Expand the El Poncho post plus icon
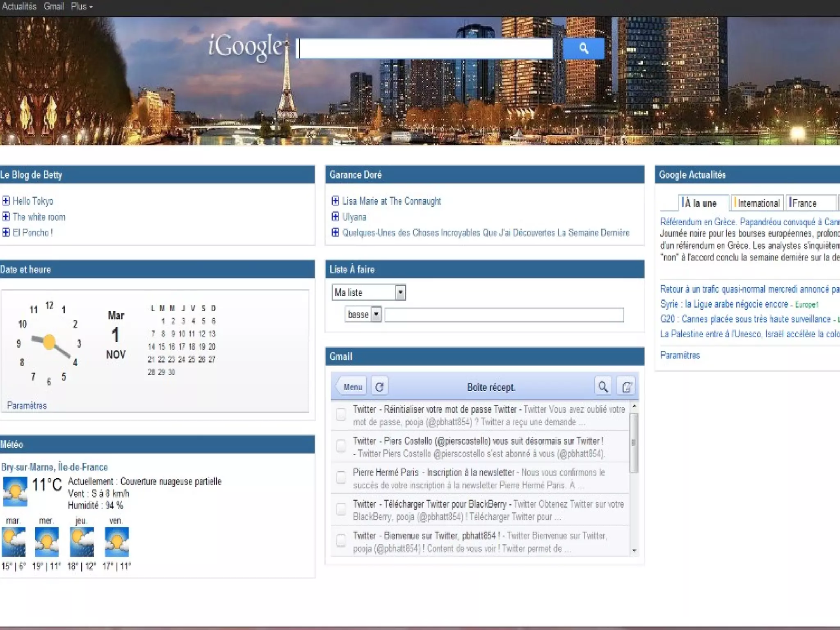The height and width of the screenshot is (630, 840). tap(6, 232)
